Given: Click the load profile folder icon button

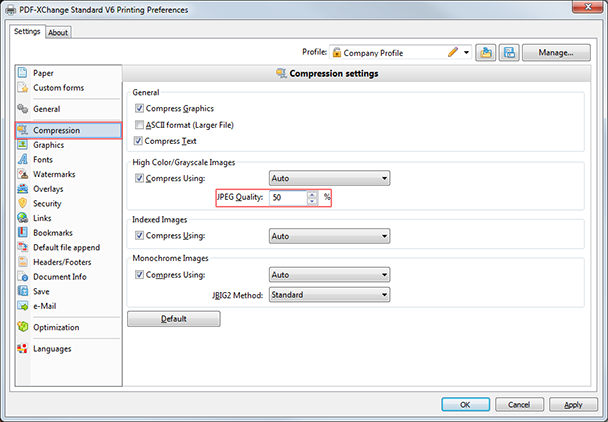Looking at the screenshot, I should click(x=485, y=52).
